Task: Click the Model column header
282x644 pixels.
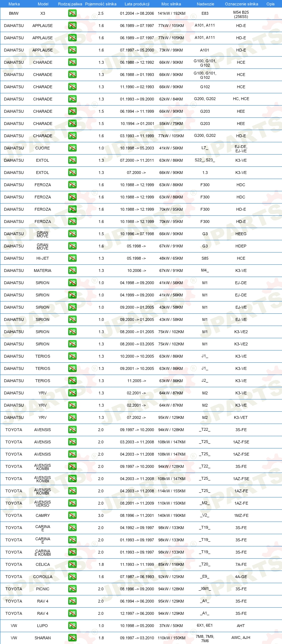Action: tap(43, 4)
